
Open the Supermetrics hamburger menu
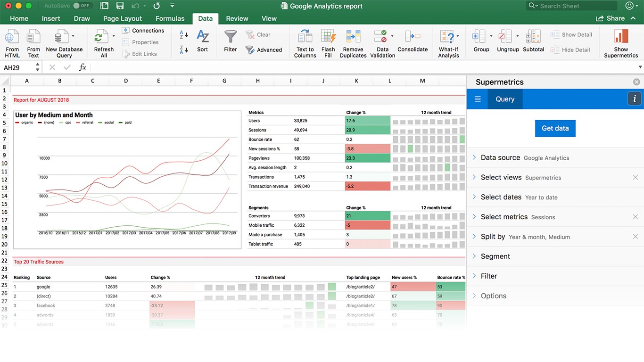[x=478, y=99]
